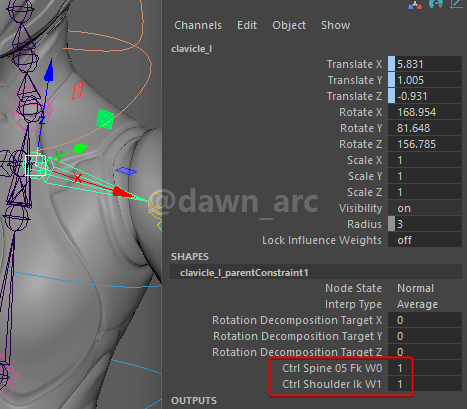Open the Edit menu in Channel Box

click(247, 25)
